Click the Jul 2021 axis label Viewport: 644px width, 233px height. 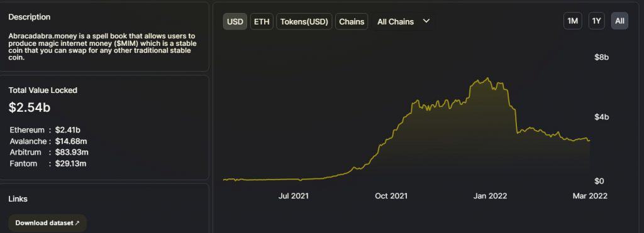click(293, 196)
